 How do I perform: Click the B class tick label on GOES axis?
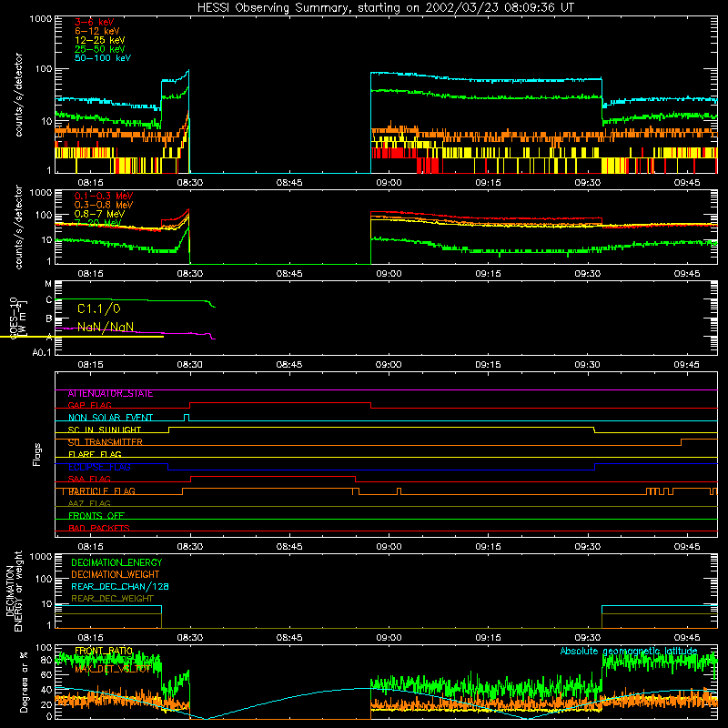tap(49, 319)
